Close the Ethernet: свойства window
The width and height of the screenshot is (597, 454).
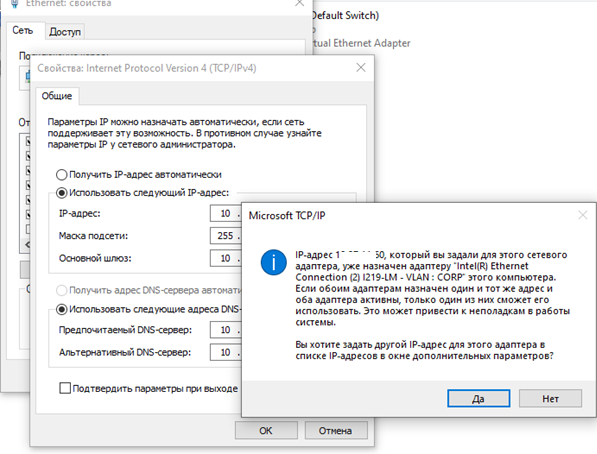coord(300,3)
